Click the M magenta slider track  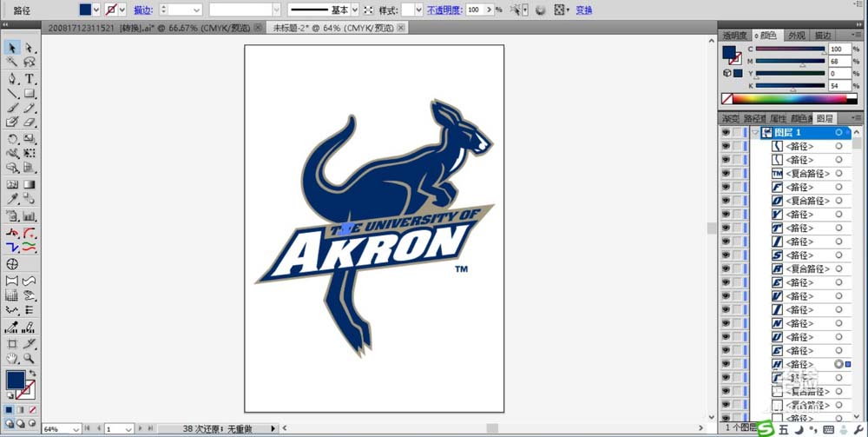tap(791, 61)
